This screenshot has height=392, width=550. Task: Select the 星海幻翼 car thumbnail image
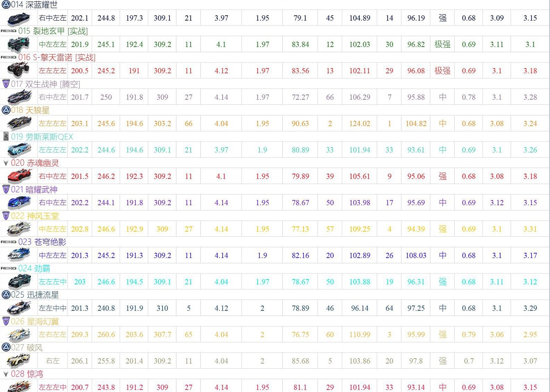click(x=18, y=334)
